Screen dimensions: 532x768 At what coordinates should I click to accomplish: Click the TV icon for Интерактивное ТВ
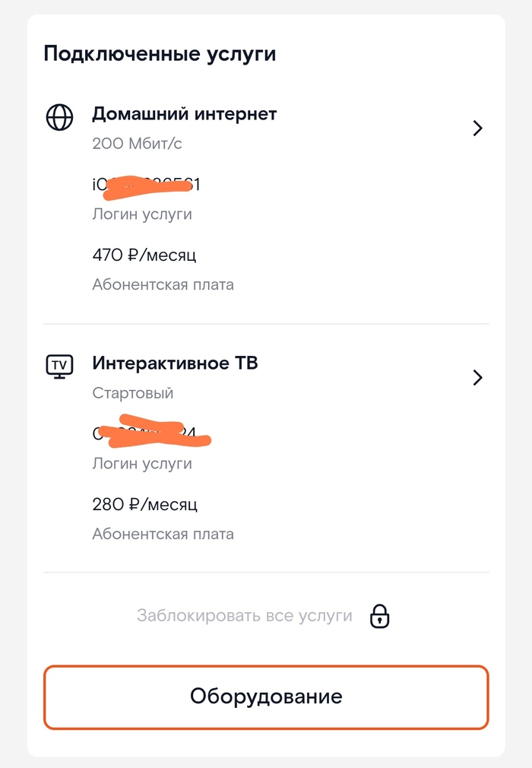click(60, 367)
